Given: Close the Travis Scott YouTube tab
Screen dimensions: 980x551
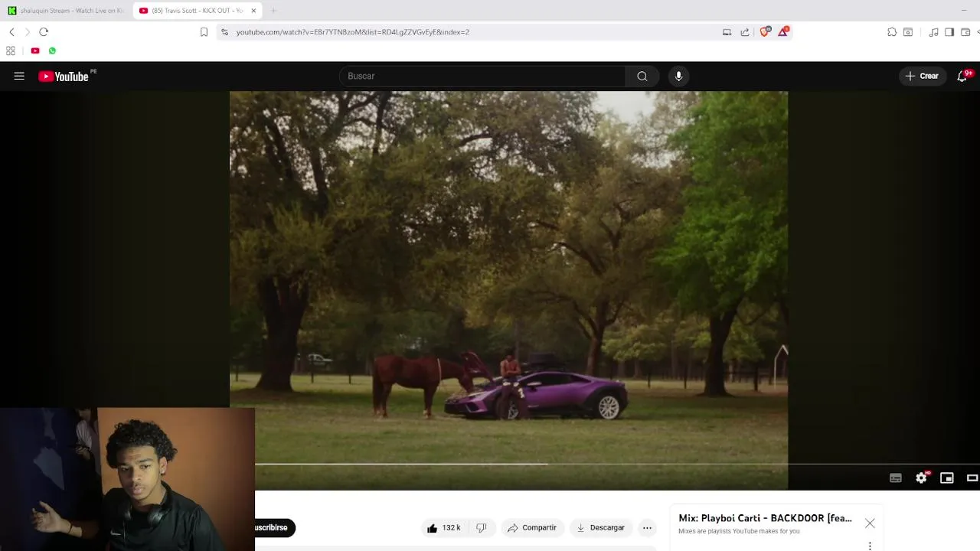Looking at the screenshot, I should click(253, 11).
